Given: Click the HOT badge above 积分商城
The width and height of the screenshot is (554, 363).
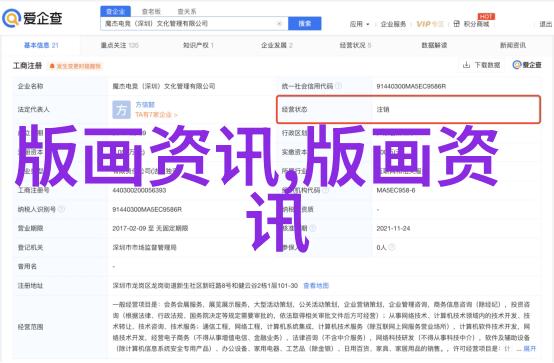Looking at the screenshot, I should (x=486, y=16).
